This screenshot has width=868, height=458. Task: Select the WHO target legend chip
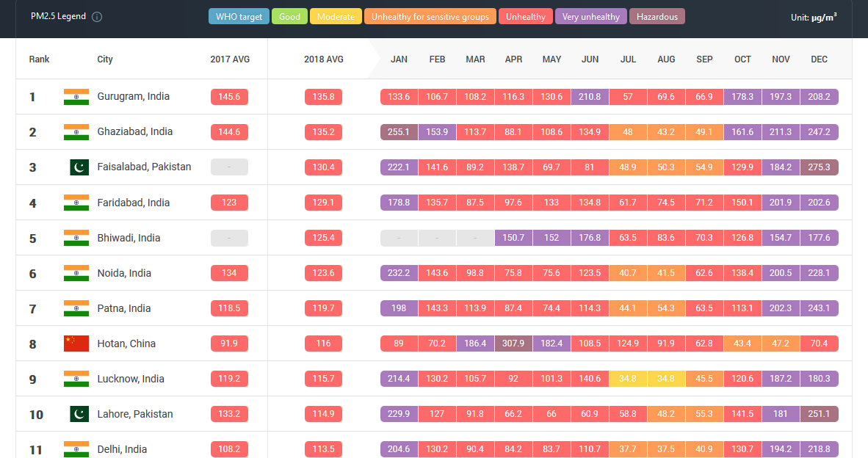[x=239, y=17]
